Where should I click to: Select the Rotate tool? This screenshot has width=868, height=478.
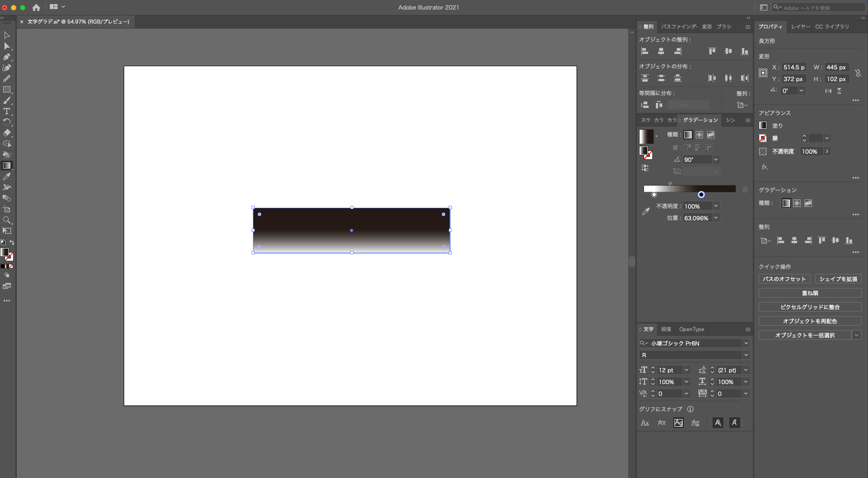click(7, 122)
